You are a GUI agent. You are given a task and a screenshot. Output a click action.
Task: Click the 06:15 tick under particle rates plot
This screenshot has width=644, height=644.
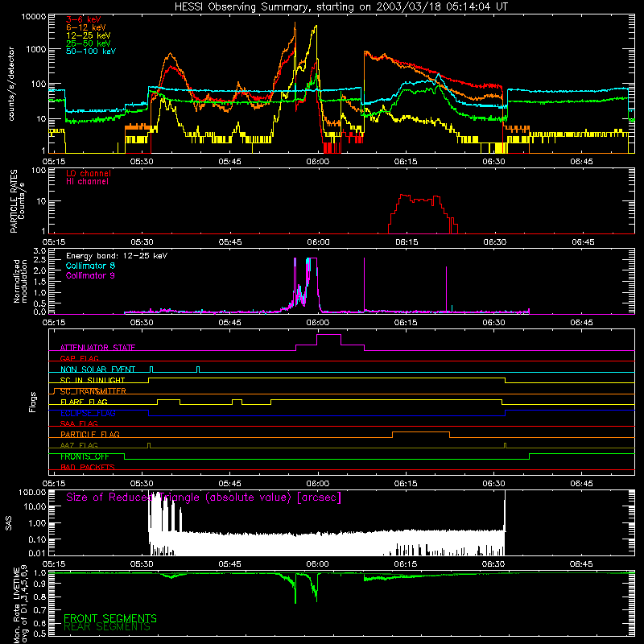[407, 242]
